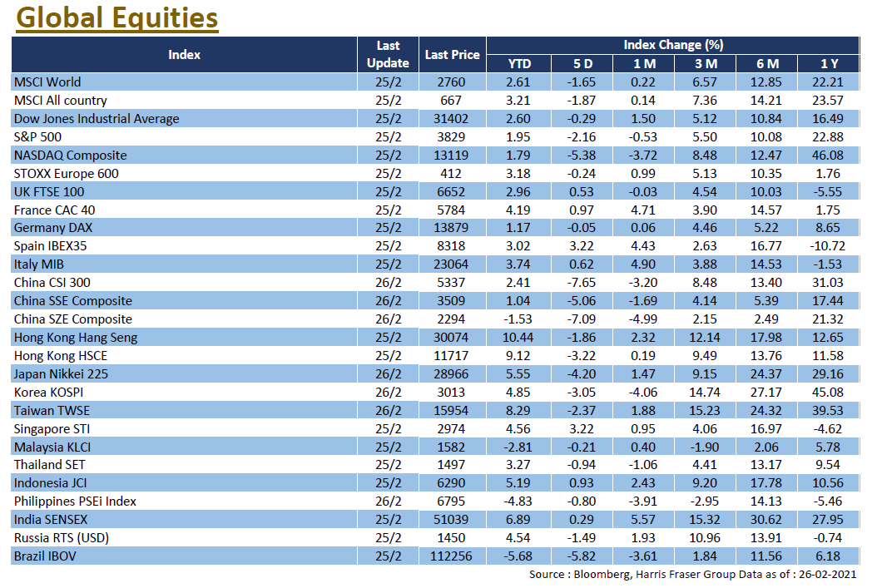Click the China SZE Composite row label

[x=72, y=319]
